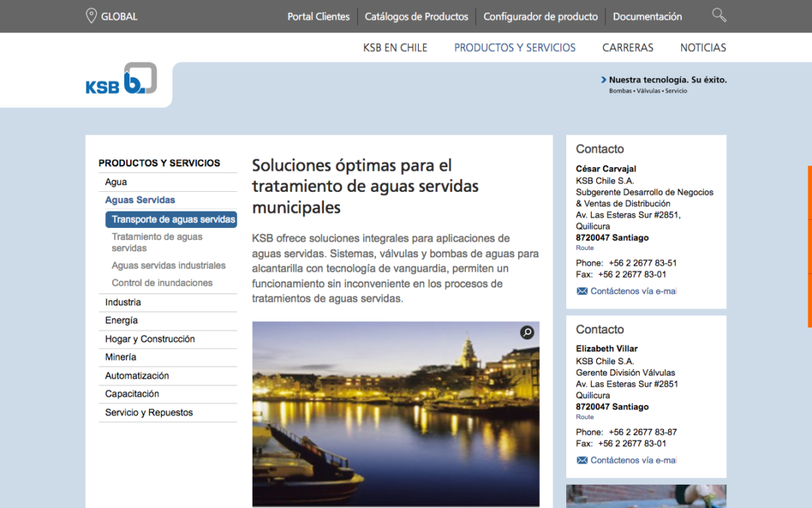
Task: Click Contáctenos vía e-mail for Elizabeth Villar
Action: click(633, 461)
